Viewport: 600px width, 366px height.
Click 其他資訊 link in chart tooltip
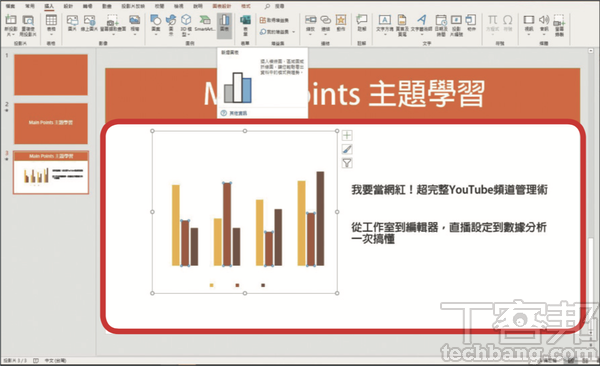tap(238, 113)
